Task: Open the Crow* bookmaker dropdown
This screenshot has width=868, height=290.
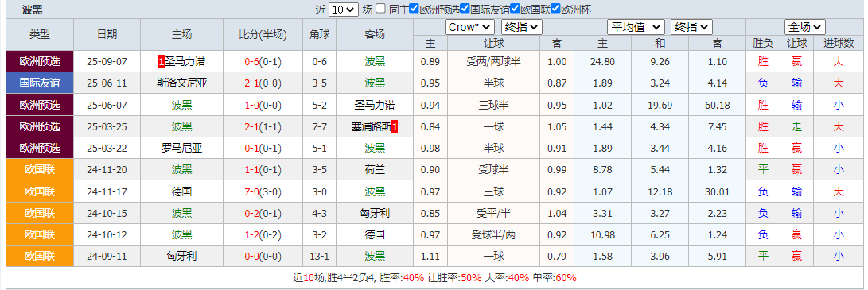Action: tap(469, 27)
